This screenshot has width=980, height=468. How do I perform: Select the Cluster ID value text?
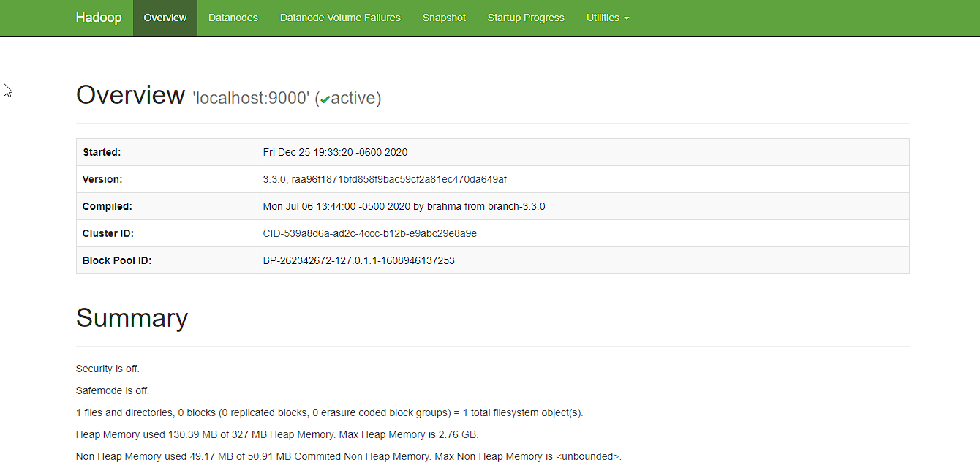coord(368,233)
